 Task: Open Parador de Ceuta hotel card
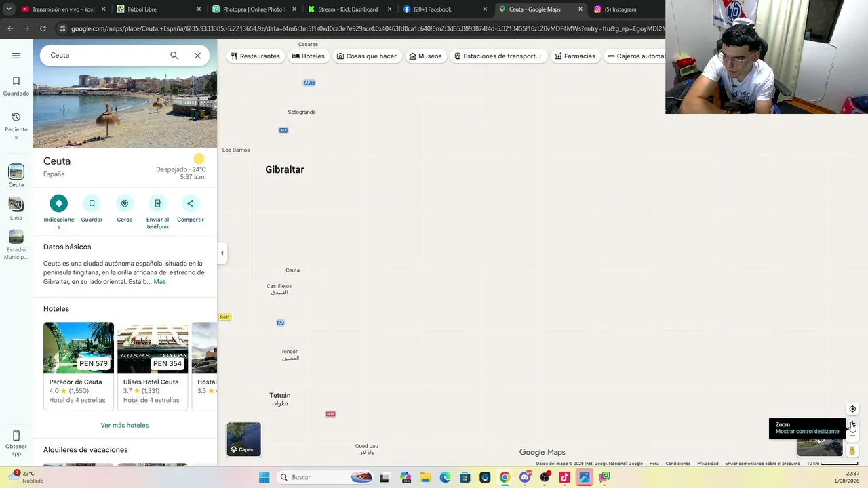[x=79, y=366]
